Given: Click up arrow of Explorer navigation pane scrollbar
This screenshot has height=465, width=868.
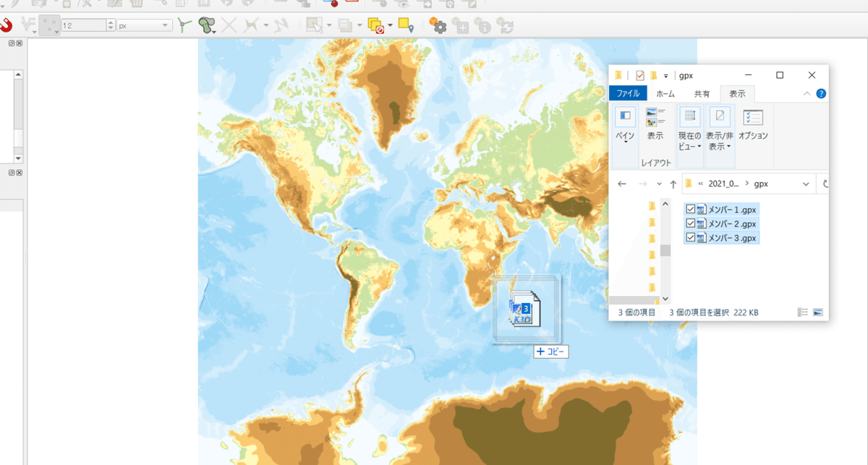Looking at the screenshot, I should tap(665, 205).
